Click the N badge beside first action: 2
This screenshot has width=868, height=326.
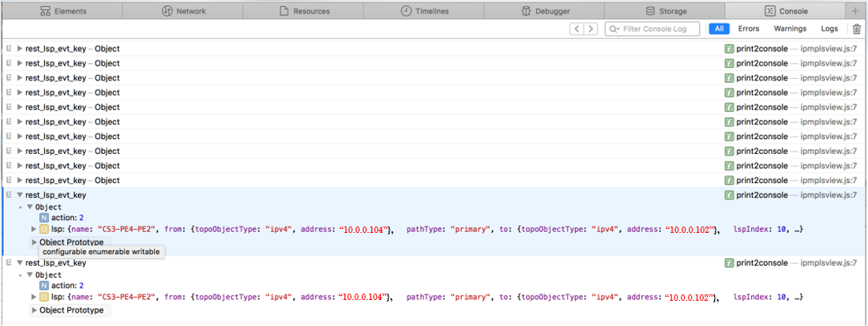44,218
